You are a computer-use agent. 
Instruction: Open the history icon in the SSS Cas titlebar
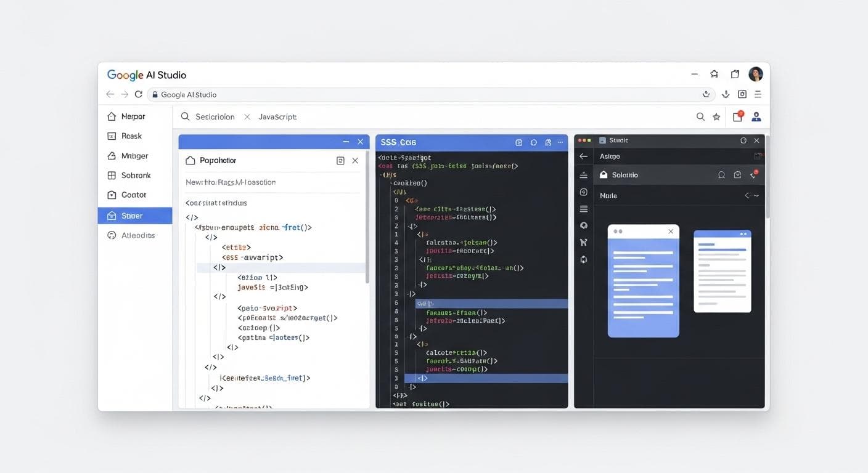pos(533,142)
